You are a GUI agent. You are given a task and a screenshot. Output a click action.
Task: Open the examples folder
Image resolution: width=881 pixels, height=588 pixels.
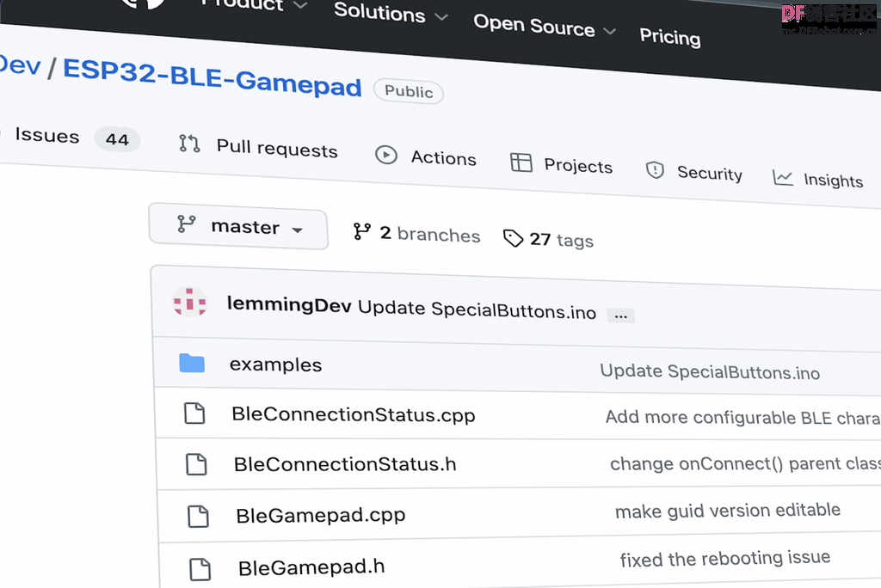[x=275, y=364]
